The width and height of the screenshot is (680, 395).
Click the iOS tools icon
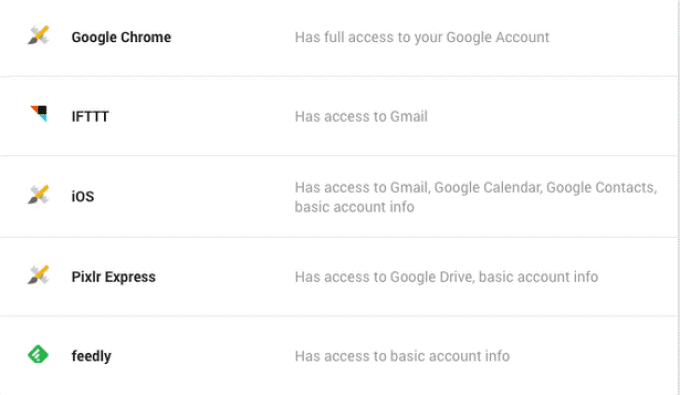[39, 195]
